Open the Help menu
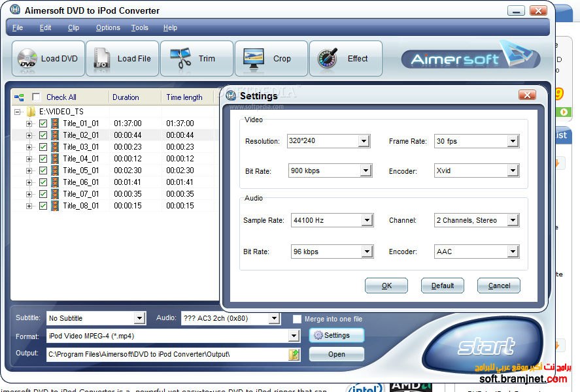The width and height of the screenshot is (580, 392). (170, 27)
